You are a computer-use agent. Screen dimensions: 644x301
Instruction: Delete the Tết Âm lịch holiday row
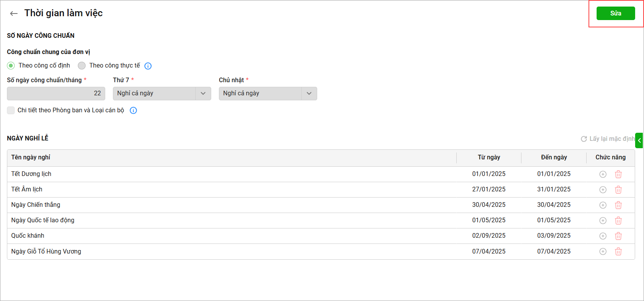point(618,190)
